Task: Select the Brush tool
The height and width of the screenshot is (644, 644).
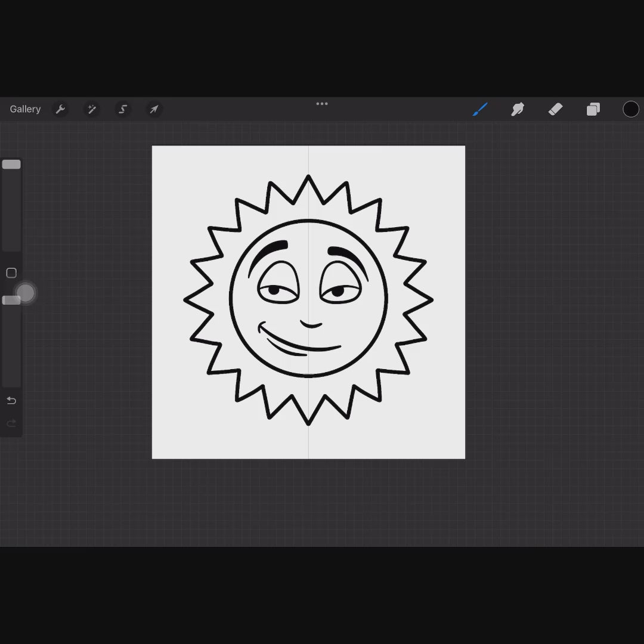Action: click(x=480, y=109)
